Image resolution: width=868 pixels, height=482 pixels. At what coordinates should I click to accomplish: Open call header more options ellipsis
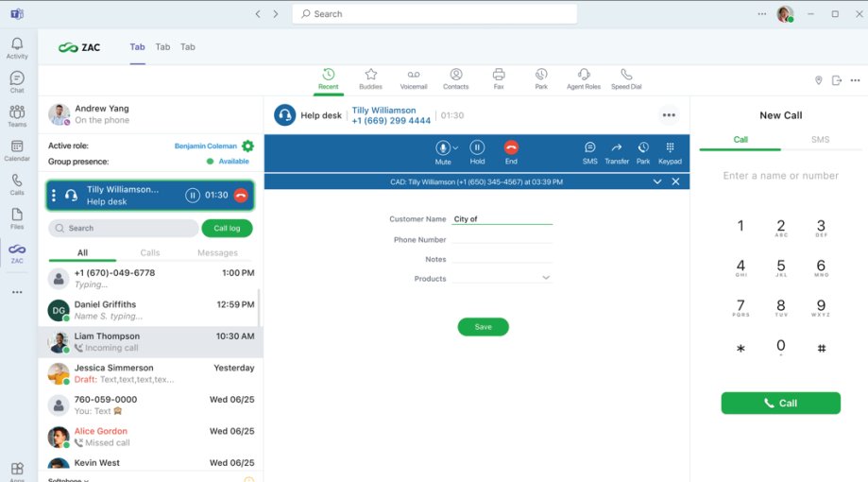pos(669,115)
